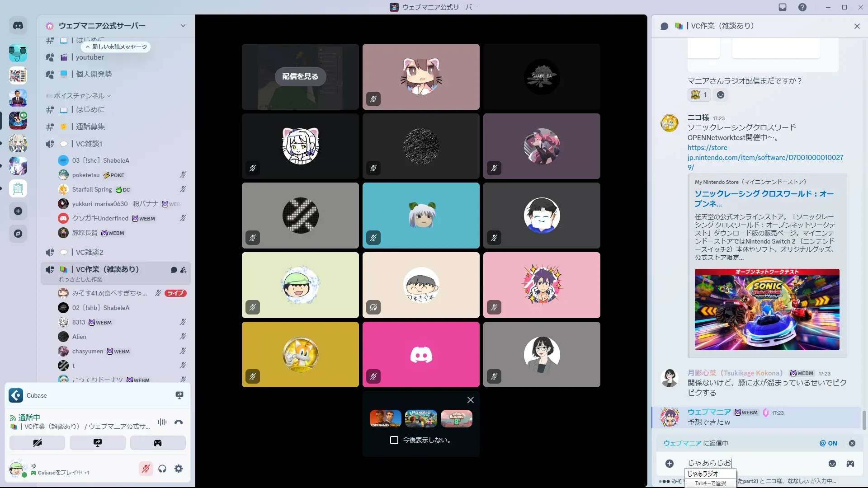This screenshot has width=868, height=488.
Task: Open the Discover servers compass icon
Action: 18,234
